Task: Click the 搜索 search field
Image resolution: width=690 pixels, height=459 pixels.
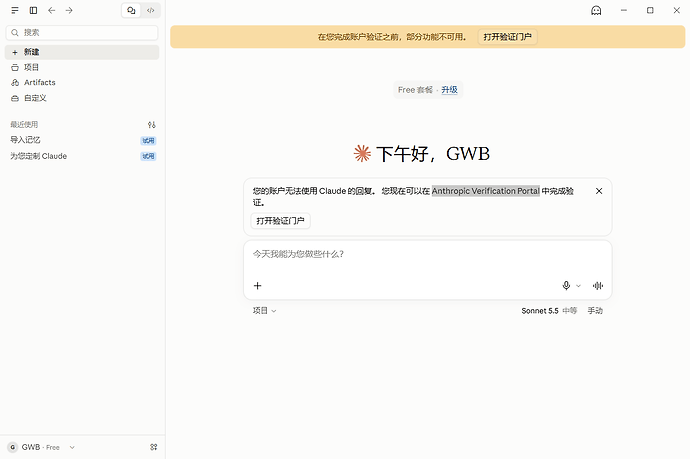Action: (82, 33)
